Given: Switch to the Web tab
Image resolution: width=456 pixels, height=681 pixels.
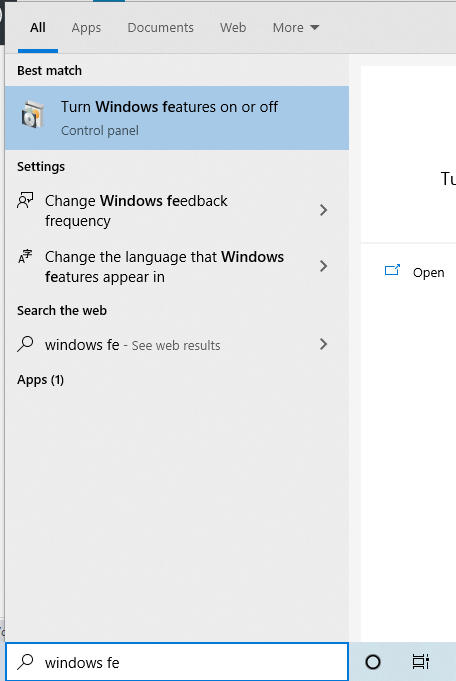Looking at the screenshot, I should click(233, 28).
